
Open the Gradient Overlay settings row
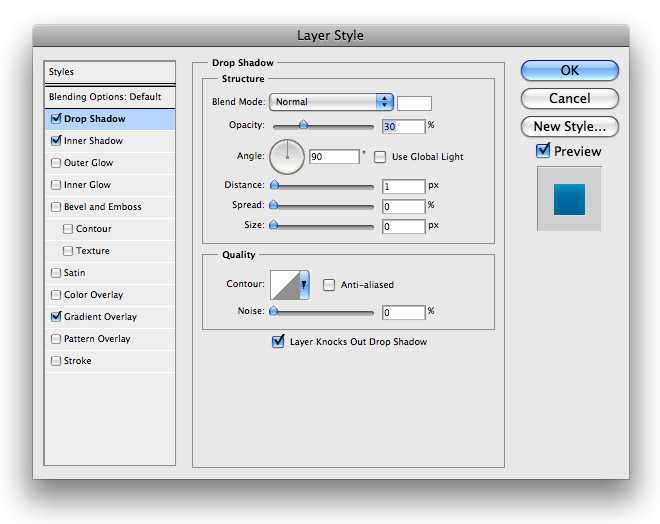[x=110, y=317]
